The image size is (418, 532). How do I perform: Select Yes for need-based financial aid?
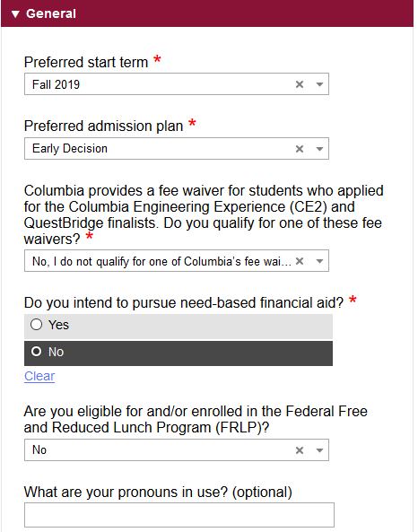pyautogui.click(x=36, y=325)
